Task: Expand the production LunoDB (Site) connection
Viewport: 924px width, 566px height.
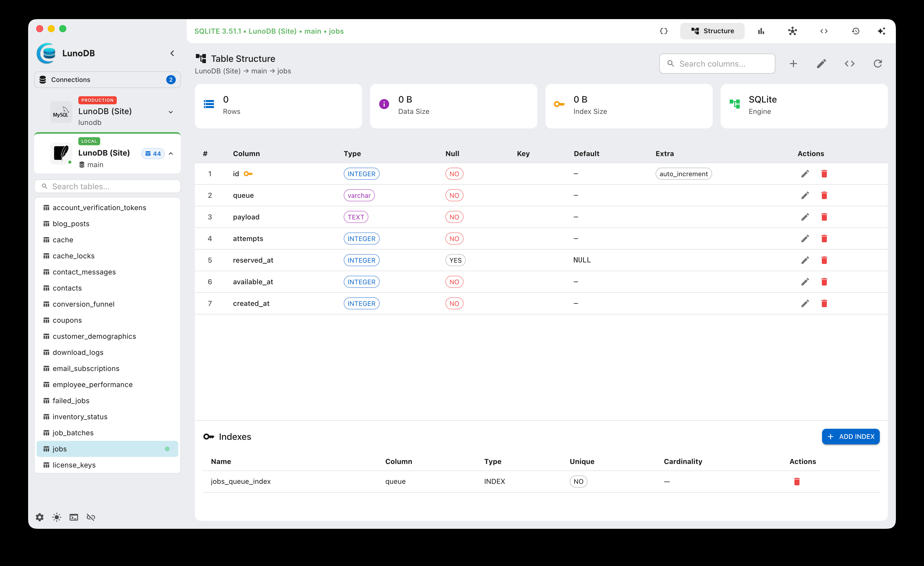Action: point(171,112)
